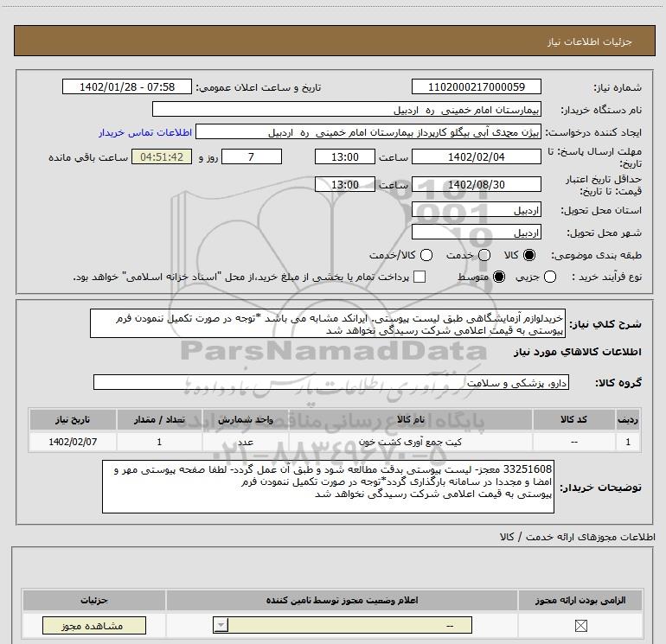Click the response deadline date 1402/02/04
The height and width of the screenshot is (644, 666).
point(476,156)
